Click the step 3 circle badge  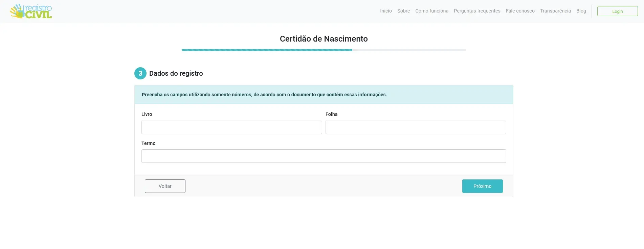[140, 73]
